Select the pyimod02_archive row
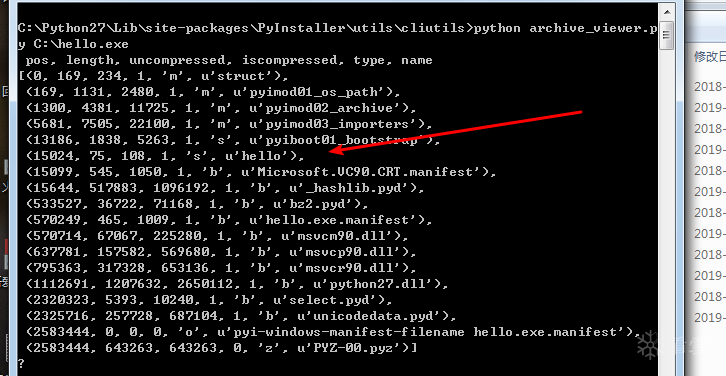 pos(221,108)
